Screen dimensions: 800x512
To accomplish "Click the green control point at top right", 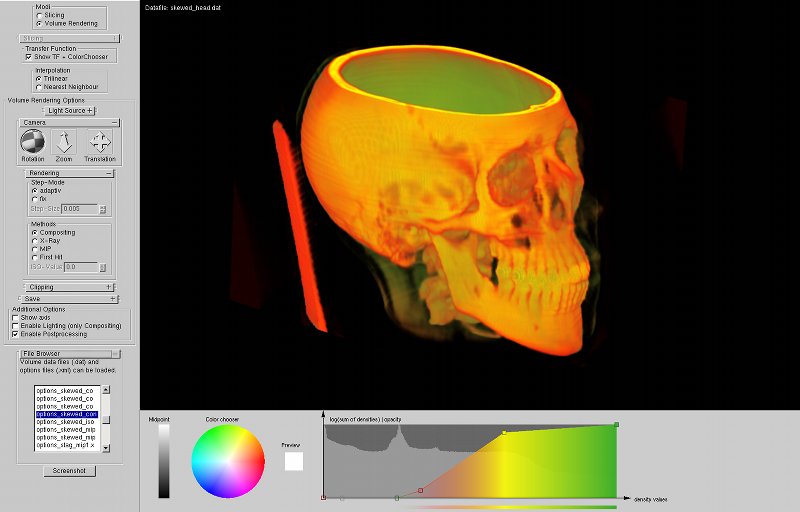I will [617, 424].
